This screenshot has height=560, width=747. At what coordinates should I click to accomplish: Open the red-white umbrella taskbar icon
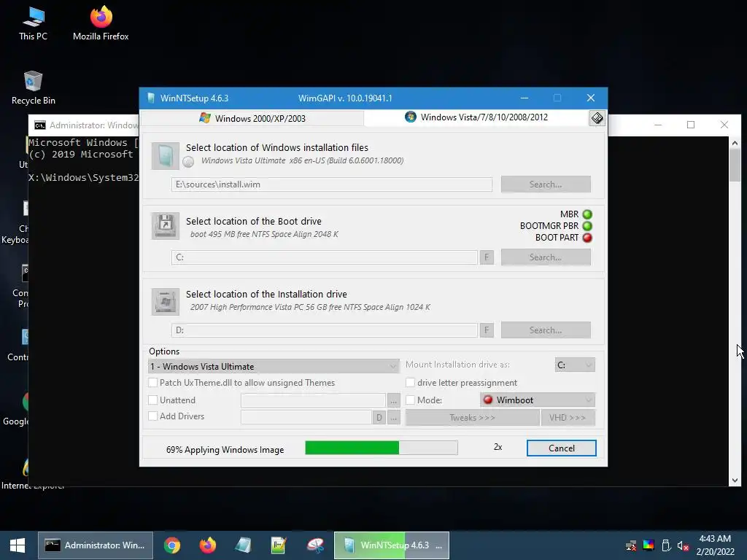[315, 545]
